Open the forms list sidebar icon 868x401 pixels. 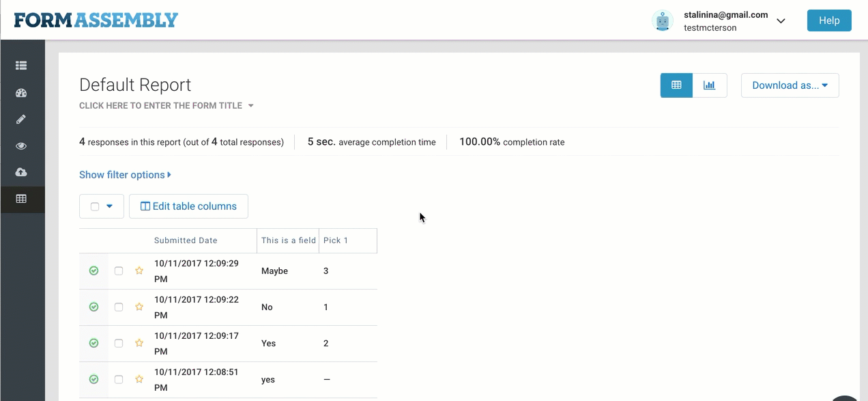coord(21,66)
